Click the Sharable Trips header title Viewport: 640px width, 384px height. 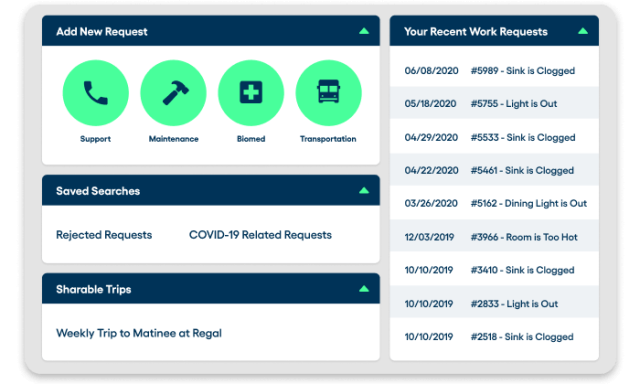point(93,289)
